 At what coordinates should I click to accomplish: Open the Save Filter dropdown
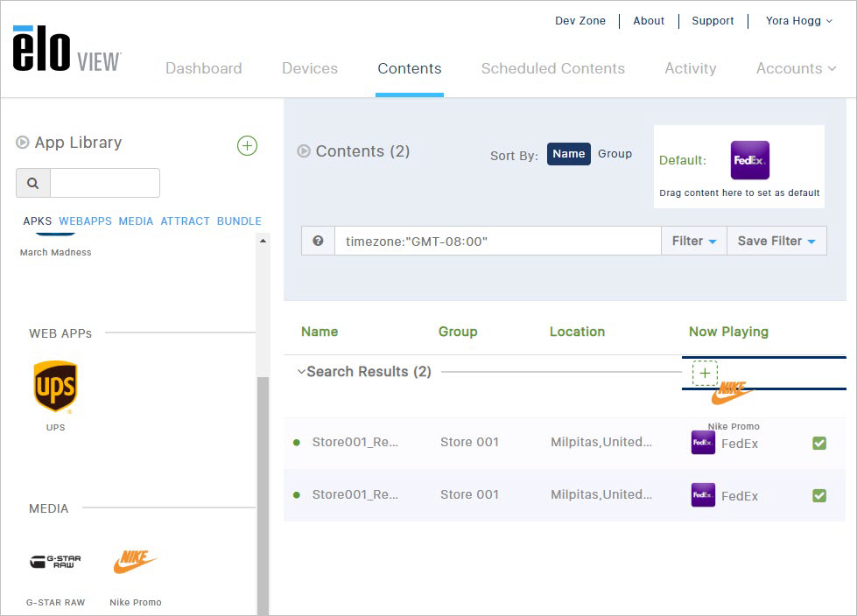776,241
